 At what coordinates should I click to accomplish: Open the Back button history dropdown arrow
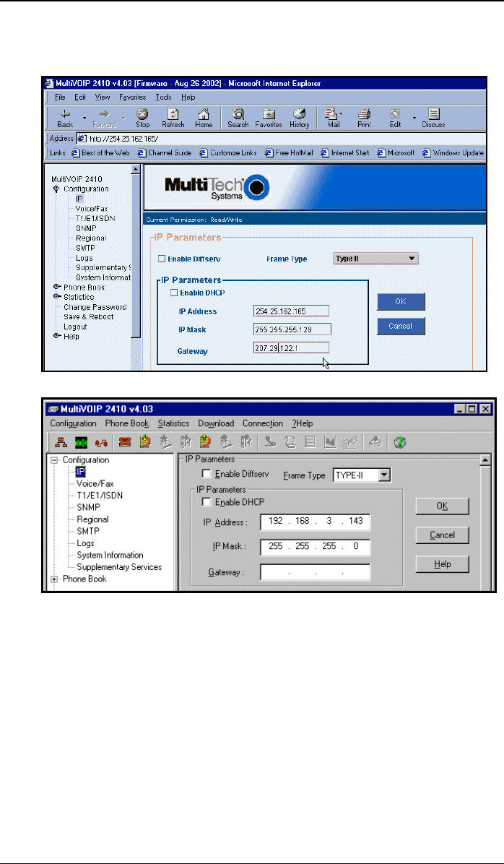tap(84, 117)
